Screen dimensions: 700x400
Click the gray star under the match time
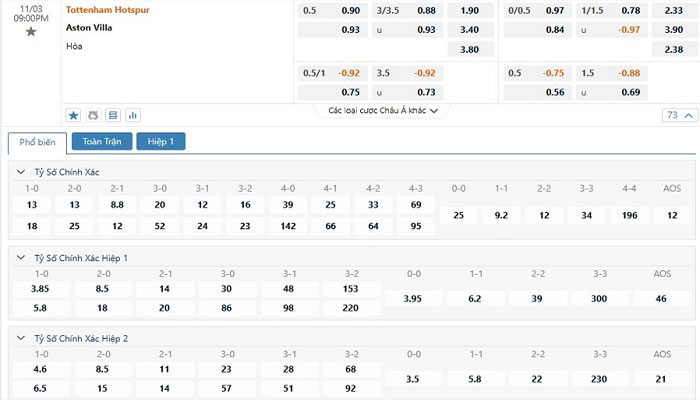tap(31, 32)
